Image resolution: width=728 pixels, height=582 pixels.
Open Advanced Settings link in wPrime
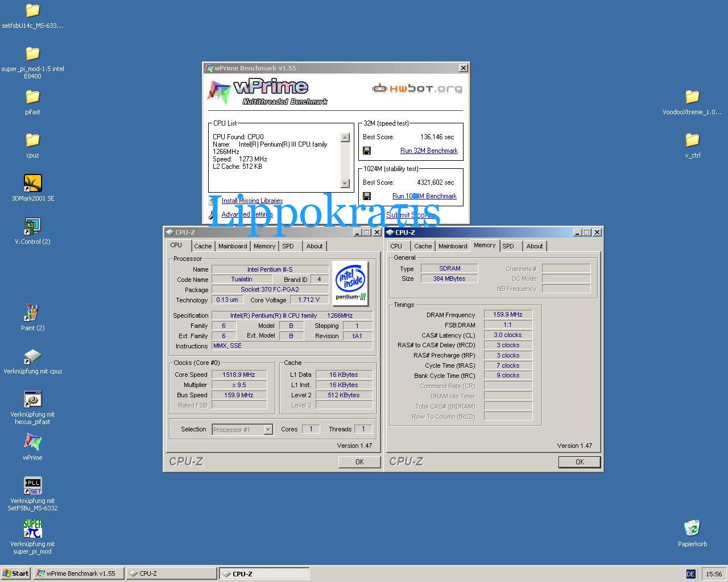coord(247,214)
